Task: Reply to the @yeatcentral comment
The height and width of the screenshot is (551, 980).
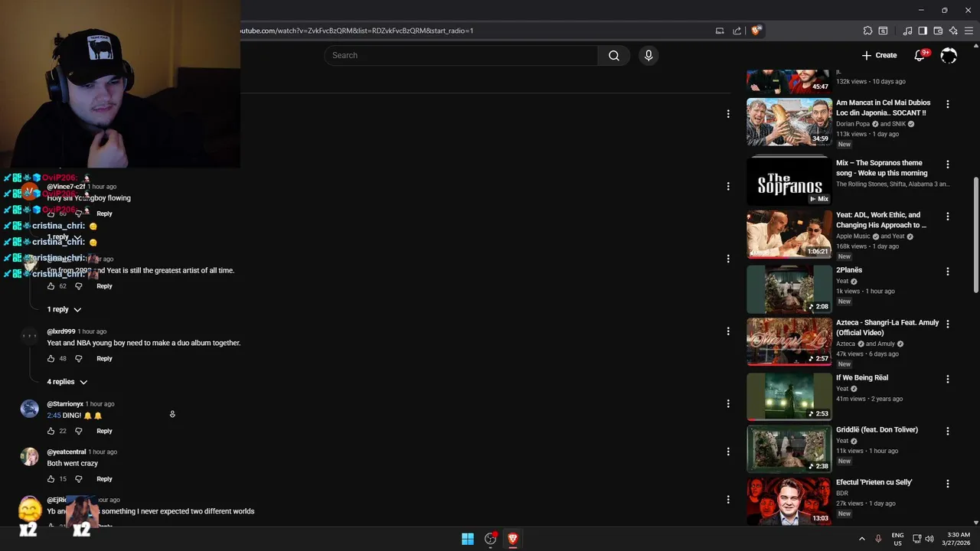Action: [104, 479]
